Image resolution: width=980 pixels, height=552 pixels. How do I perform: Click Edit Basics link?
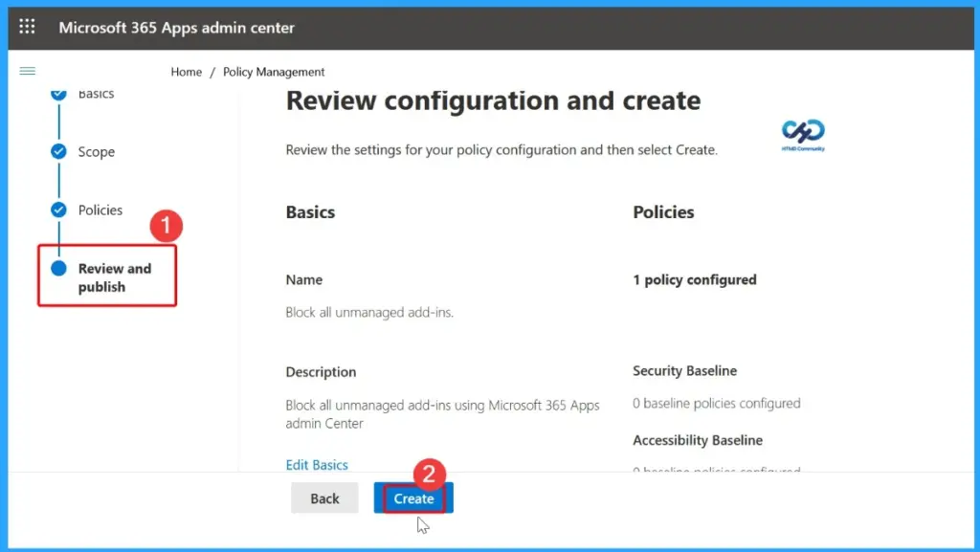(x=317, y=465)
